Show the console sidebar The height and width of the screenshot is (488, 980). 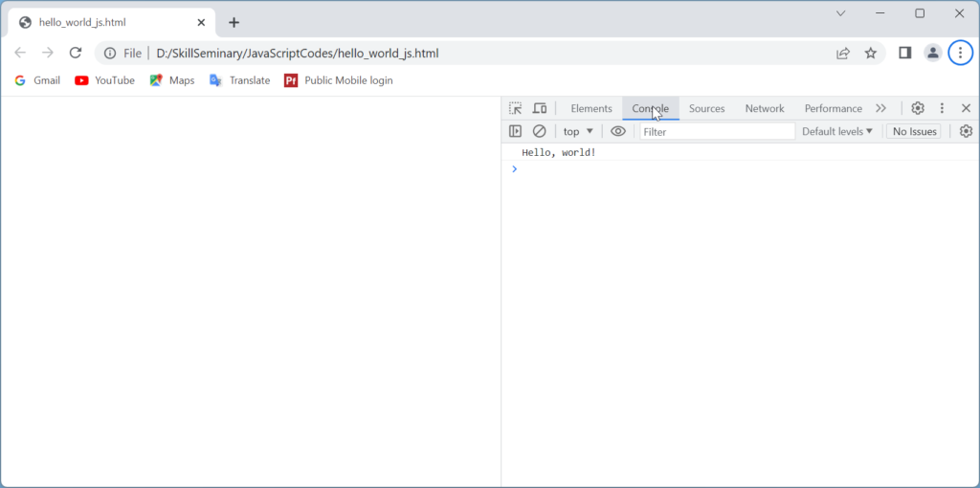[515, 131]
